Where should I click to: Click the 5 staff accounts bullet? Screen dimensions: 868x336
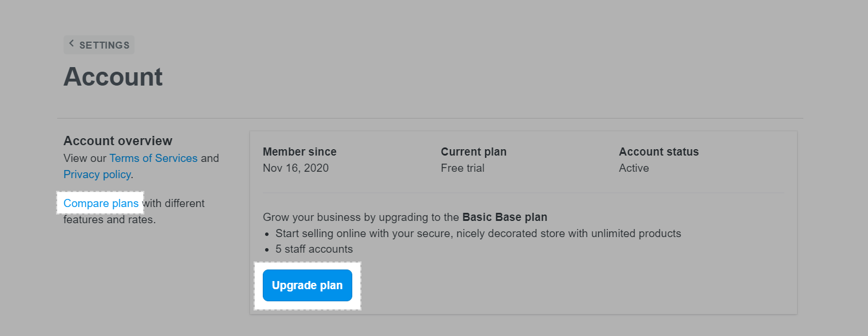click(314, 249)
